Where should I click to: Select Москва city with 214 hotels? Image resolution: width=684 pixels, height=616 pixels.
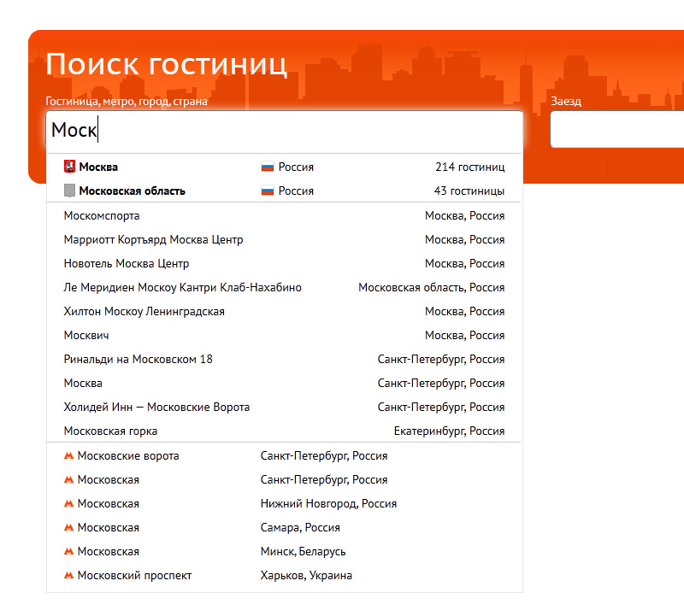coord(98,167)
